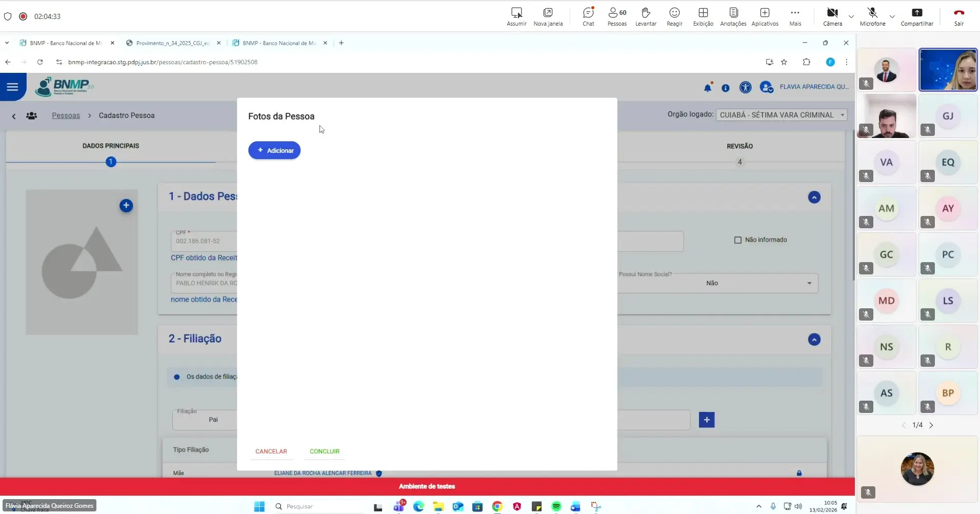Click the Adicionar photo button
The image size is (980, 514).
point(274,150)
